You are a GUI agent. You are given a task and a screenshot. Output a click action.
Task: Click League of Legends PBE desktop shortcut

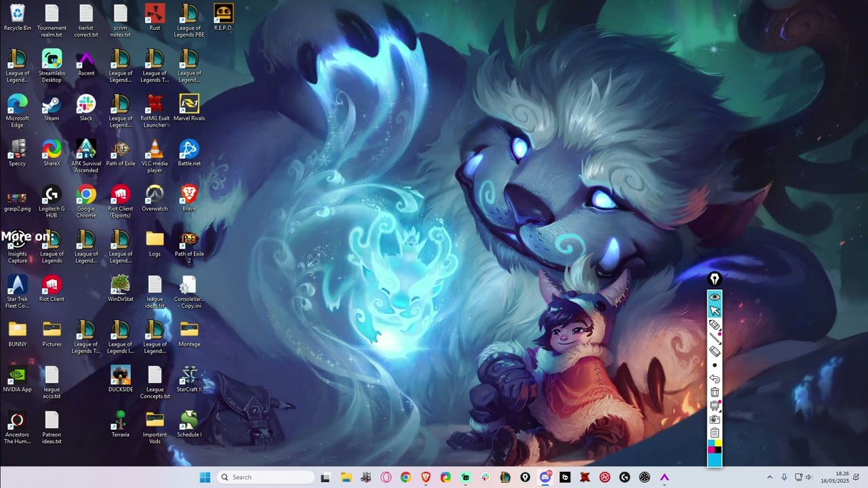coord(189,21)
